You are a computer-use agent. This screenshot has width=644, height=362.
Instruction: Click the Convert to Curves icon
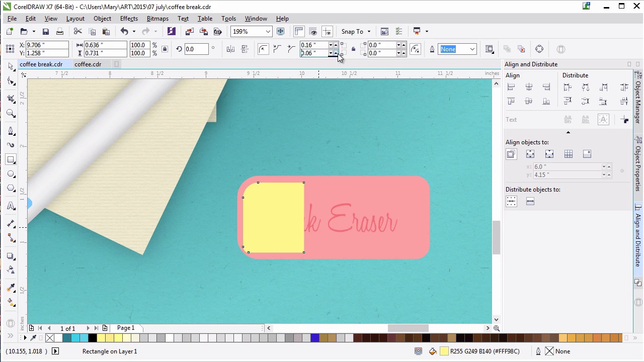pyautogui.click(x=539, y=49)
